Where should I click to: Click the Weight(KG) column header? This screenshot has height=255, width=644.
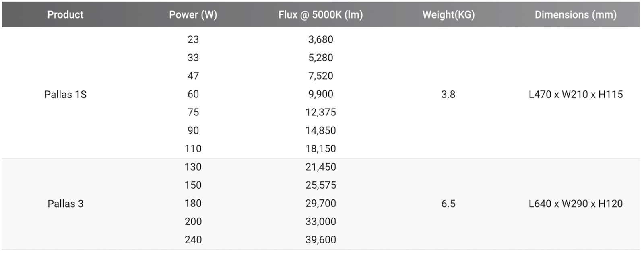[x=448, y=15]
